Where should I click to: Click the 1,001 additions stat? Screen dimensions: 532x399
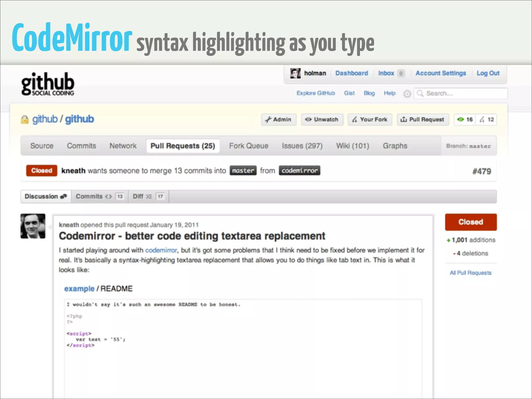[x=471, y=240]
